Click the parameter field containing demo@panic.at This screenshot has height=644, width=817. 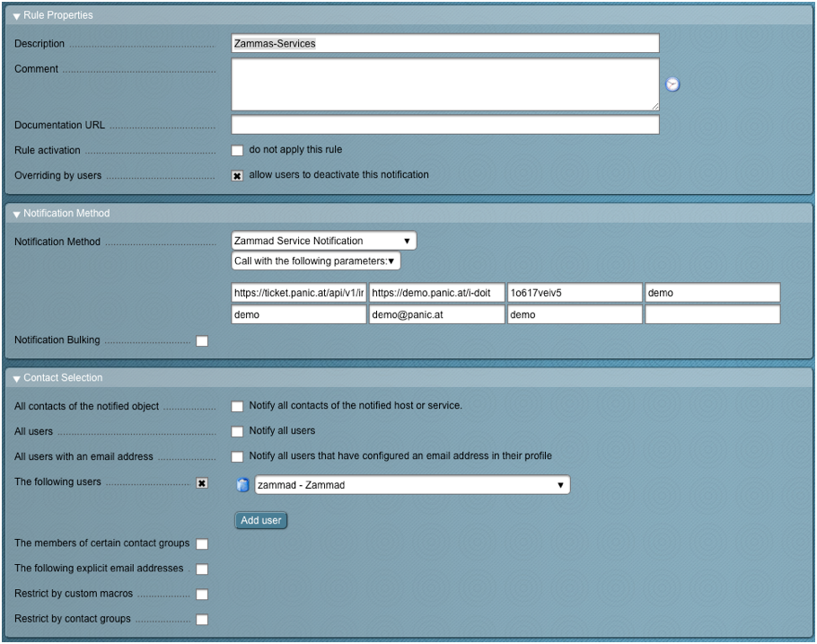point(436,314)
